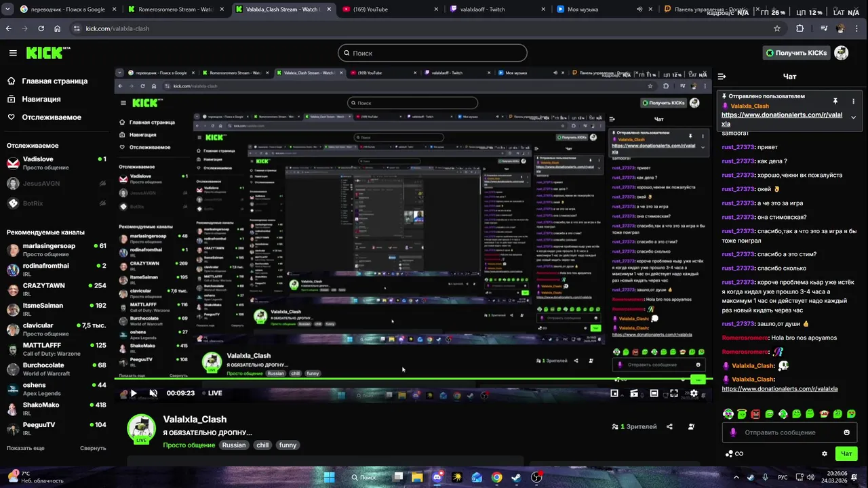
Task: Open the CRAZYTAWN recommended channel
Action: (56, 289)
